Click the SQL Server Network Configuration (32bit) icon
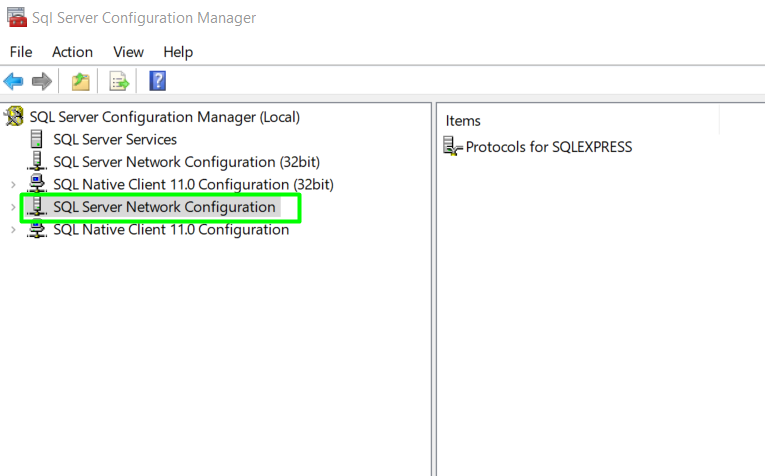 click(37, 161)
